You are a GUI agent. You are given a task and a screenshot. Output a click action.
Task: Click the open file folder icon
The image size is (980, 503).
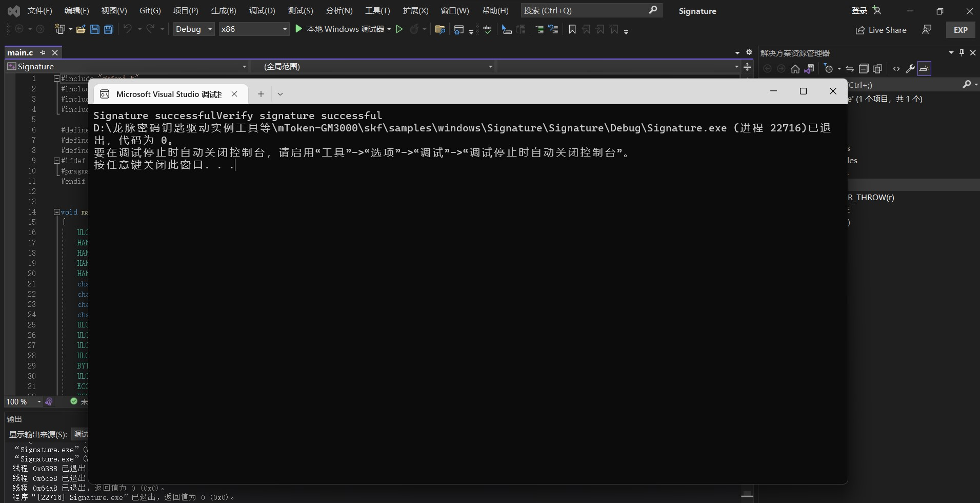(81, 29)
